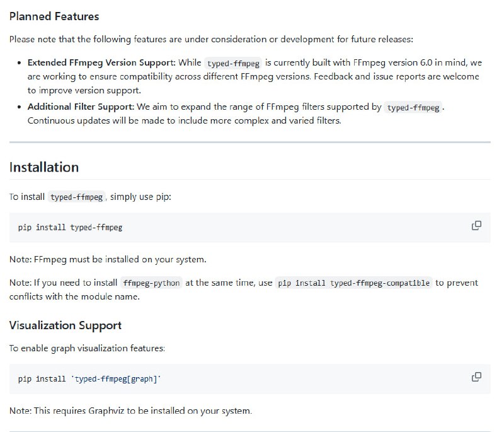504x432 pixels.
Task: Click typed-ffmpeg code in the To install sentence
Action: click(76, 197)
